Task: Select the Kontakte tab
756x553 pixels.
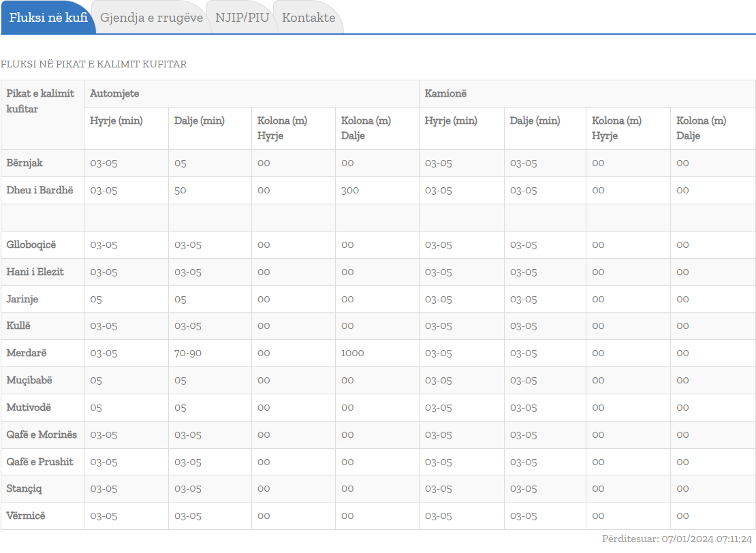Action: [309, 18]
